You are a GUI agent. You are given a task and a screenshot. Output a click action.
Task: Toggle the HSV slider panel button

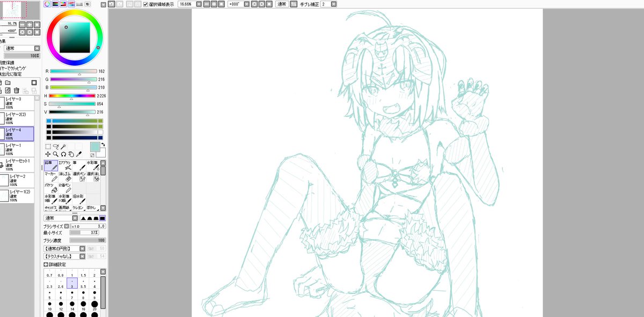(x=63, y=4)
